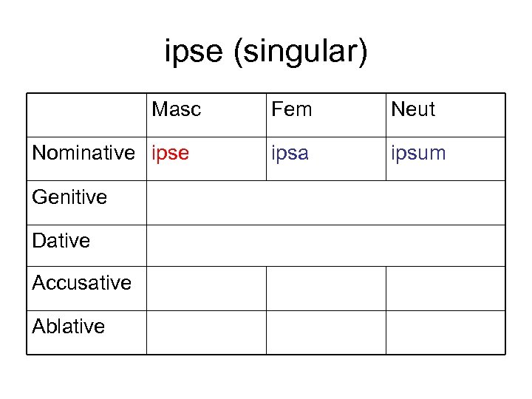Image resolution: width=532 pixels, height=399 pixels.
Task: Click the slide title "ipse (singular)"
Action: (x=265, y=53)
